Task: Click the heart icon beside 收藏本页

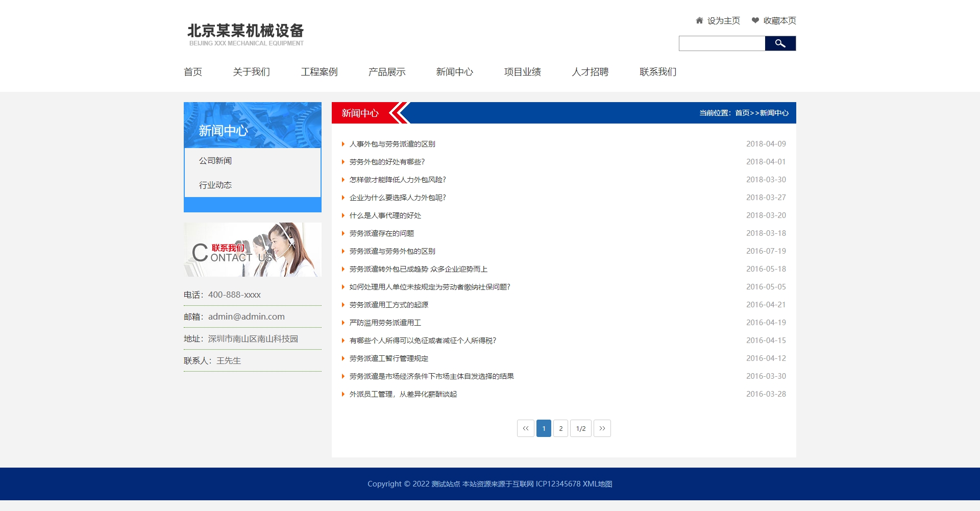Action: tap(755, 20)
